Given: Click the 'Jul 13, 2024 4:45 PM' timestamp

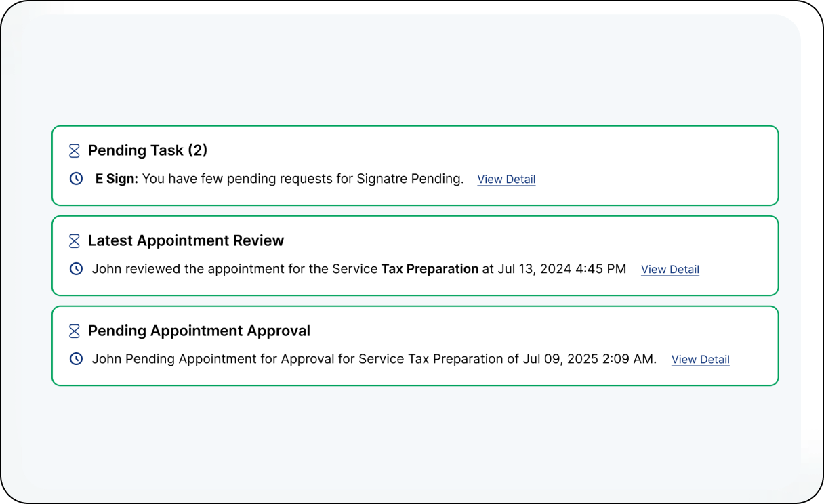Looking at the screenshot, I should point(562,269).
